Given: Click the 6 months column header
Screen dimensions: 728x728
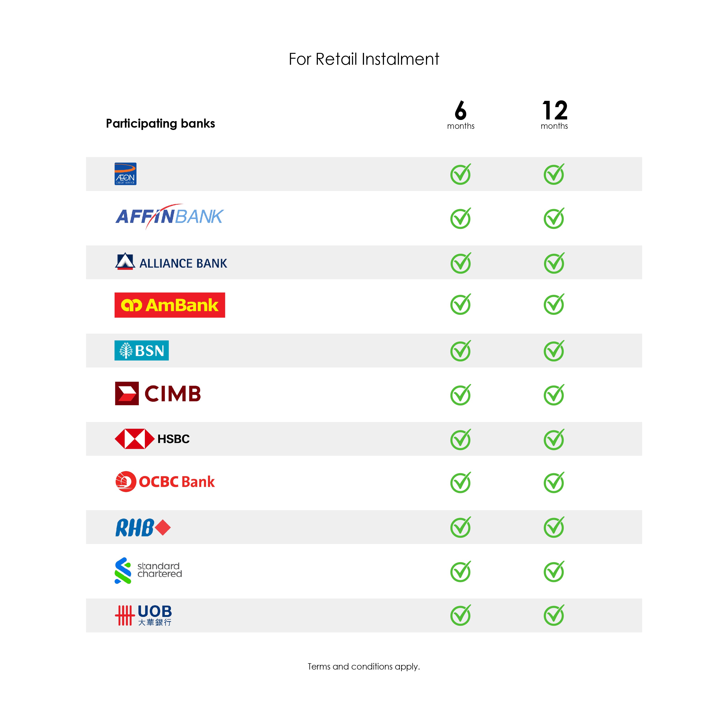Looking at the screenshot, I should click(x=460, y=115).
